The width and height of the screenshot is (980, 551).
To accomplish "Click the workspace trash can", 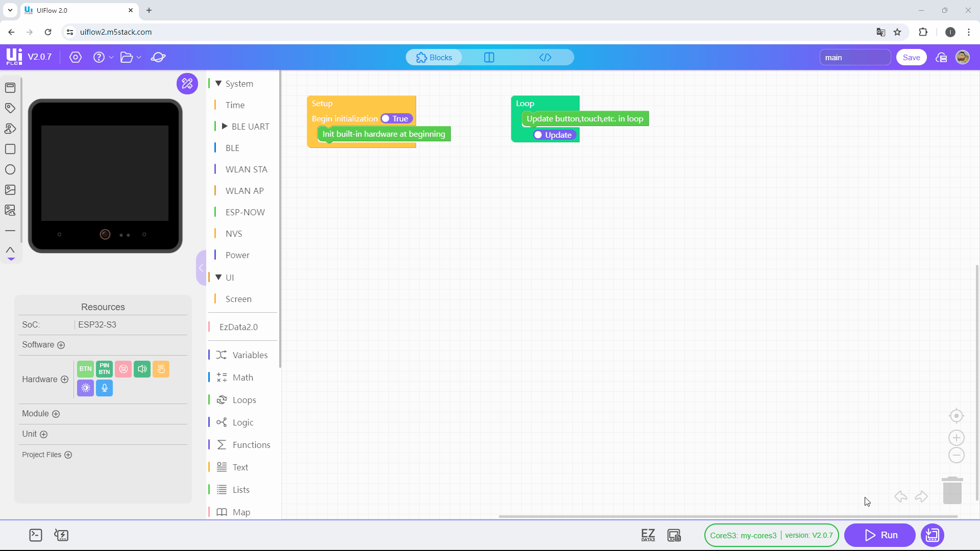I will [x=952, y=490].
